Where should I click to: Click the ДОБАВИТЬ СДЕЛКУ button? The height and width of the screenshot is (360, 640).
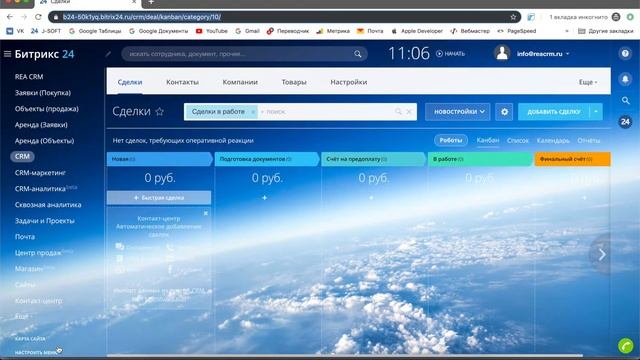553,111
